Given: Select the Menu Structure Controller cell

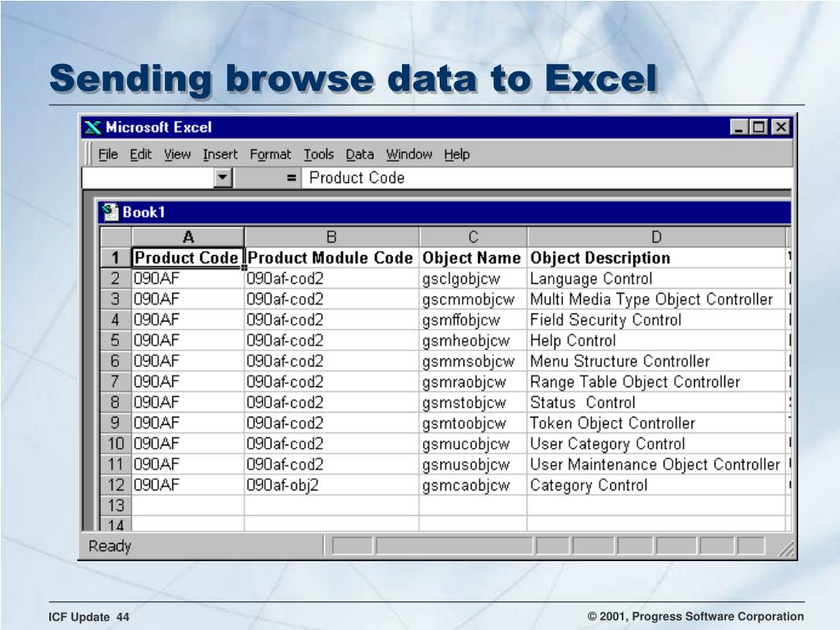Looking at the screenshot, I should (656, 361).
